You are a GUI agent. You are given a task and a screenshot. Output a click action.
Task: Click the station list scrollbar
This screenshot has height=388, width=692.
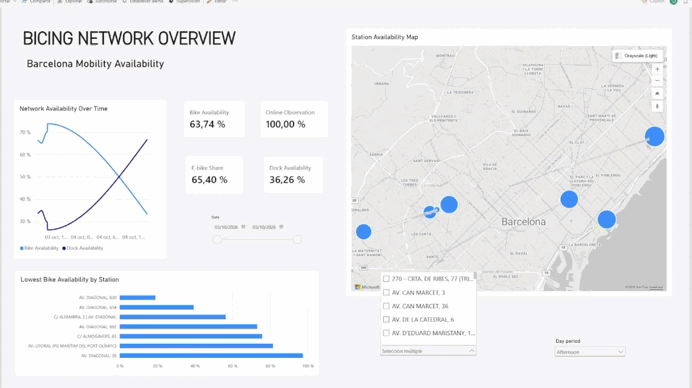click(475, 276)
